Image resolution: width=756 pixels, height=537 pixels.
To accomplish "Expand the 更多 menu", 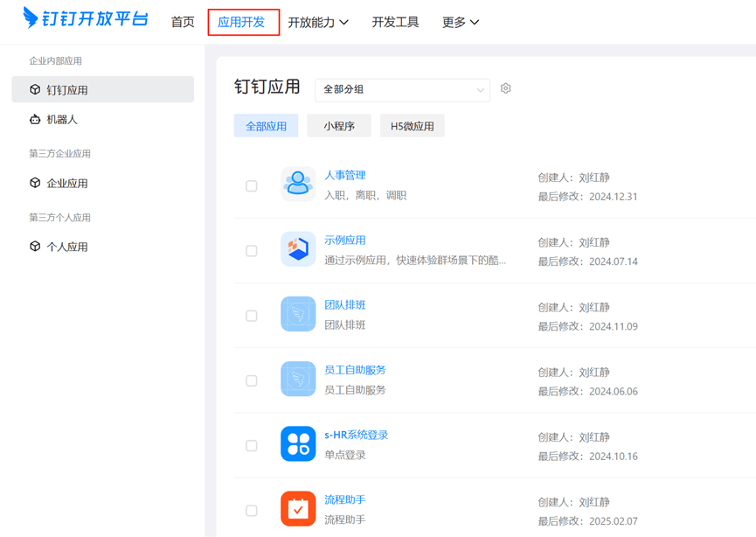I will pyautogui.click(x=461, y=22).
